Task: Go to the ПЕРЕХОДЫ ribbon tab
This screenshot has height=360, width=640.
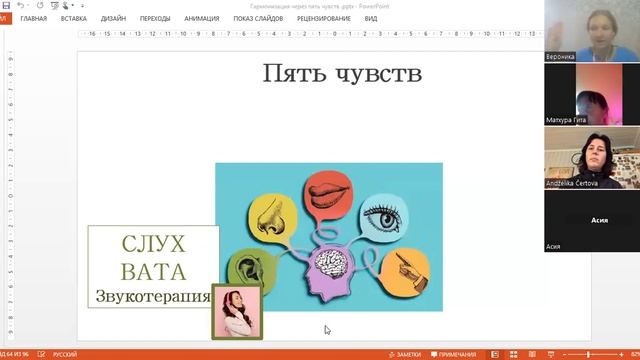Action: pyautogui.click(x=155, y=19)
